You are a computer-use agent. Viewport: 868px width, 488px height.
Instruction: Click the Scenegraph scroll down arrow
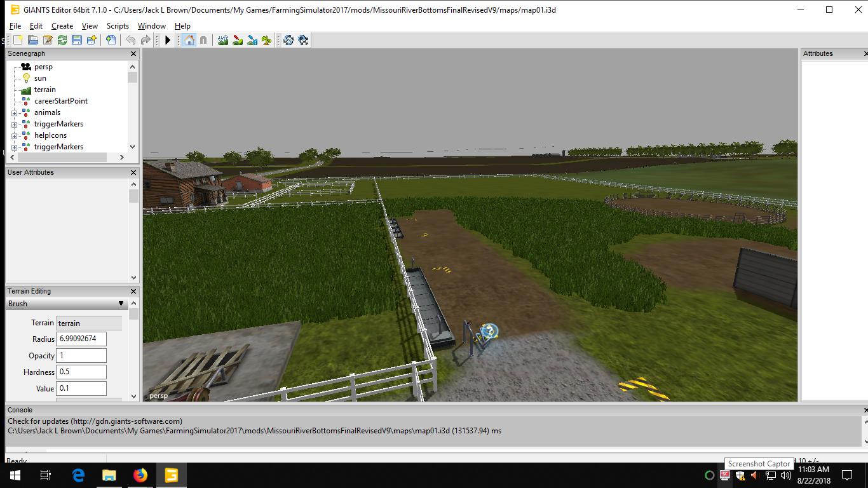132,147
